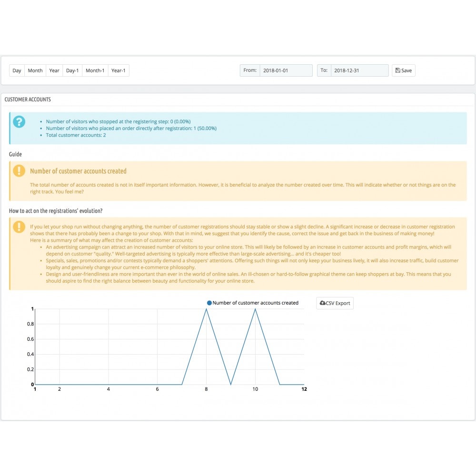Click the blue question mark help icon
Screen dimensions: 476x476
(19, 122)
